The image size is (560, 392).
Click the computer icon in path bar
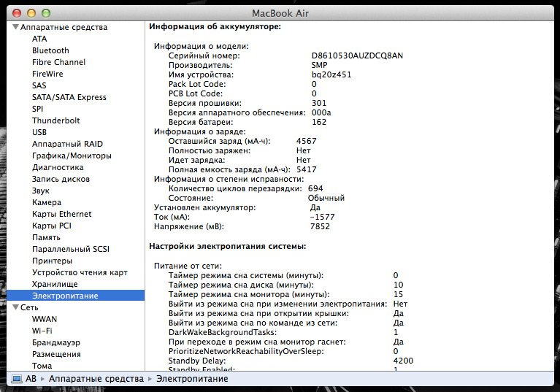tap(16, 379)
